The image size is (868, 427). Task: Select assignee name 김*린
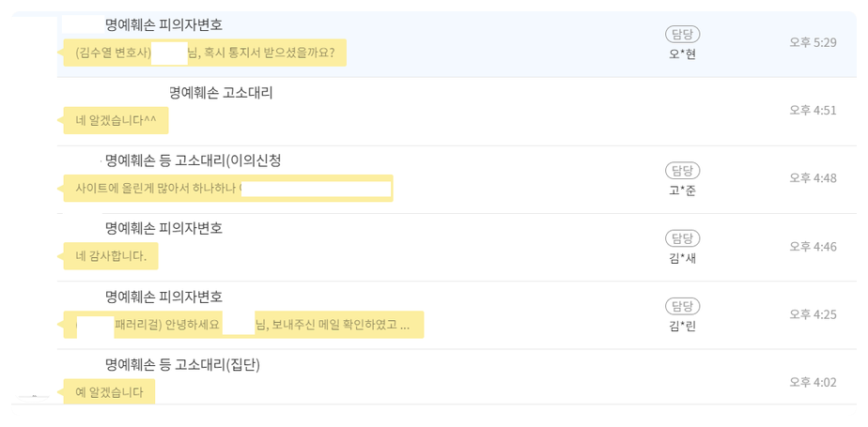tap(682, 326)
